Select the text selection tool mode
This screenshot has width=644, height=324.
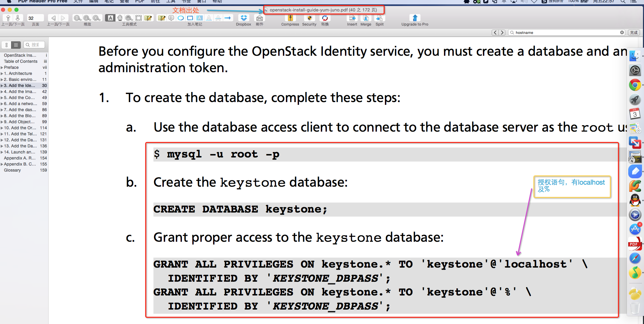pos(110,18)
